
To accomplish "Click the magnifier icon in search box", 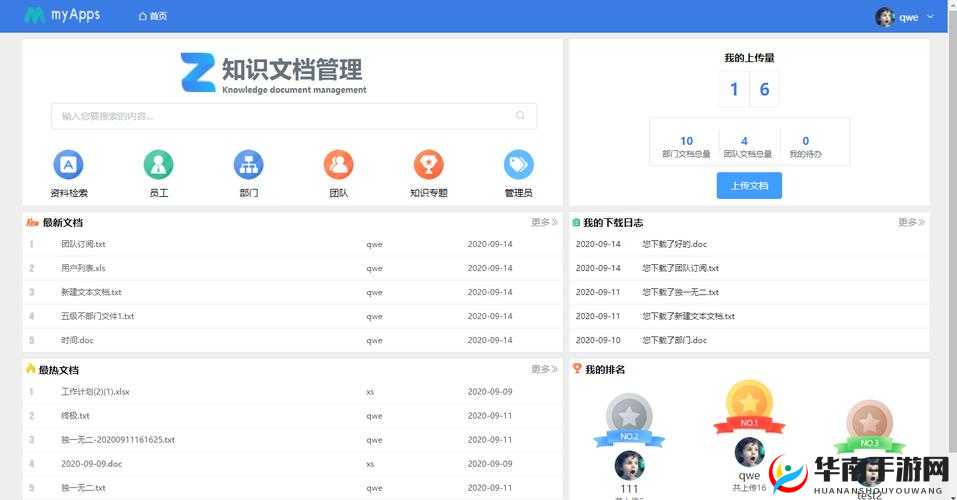I will [520, 115].
